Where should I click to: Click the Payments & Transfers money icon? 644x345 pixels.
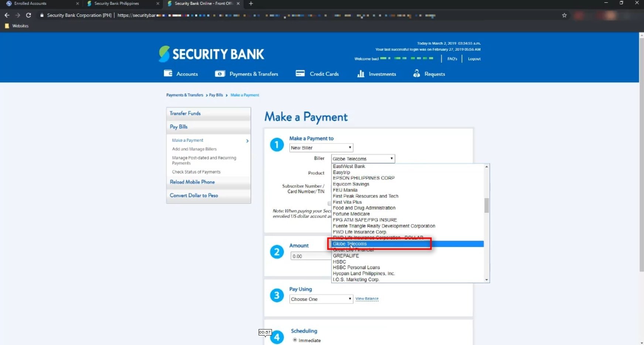coord(220,74)
